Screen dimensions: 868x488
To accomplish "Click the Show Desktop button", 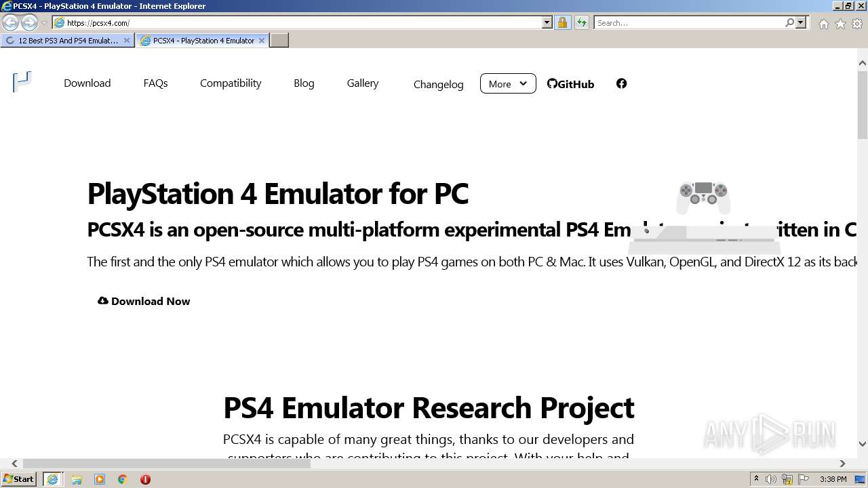I will [x=861, y=479].
